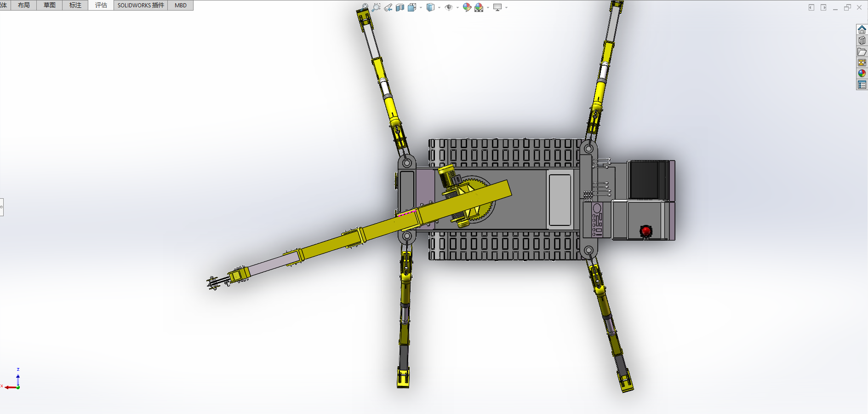The image size is (868, 414).
Task: Switch to the 草图 tab
Action: click(x=50, y=5)
